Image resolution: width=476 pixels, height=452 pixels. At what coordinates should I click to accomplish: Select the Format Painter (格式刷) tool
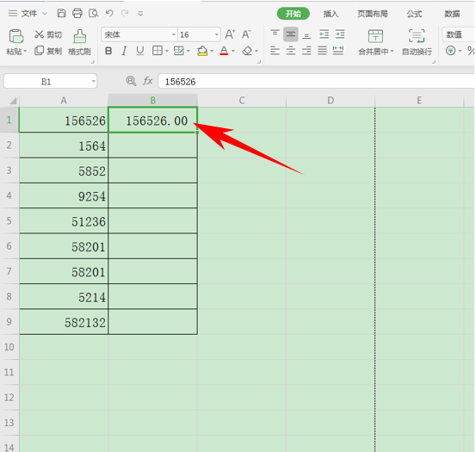click(x=79, y=42)
